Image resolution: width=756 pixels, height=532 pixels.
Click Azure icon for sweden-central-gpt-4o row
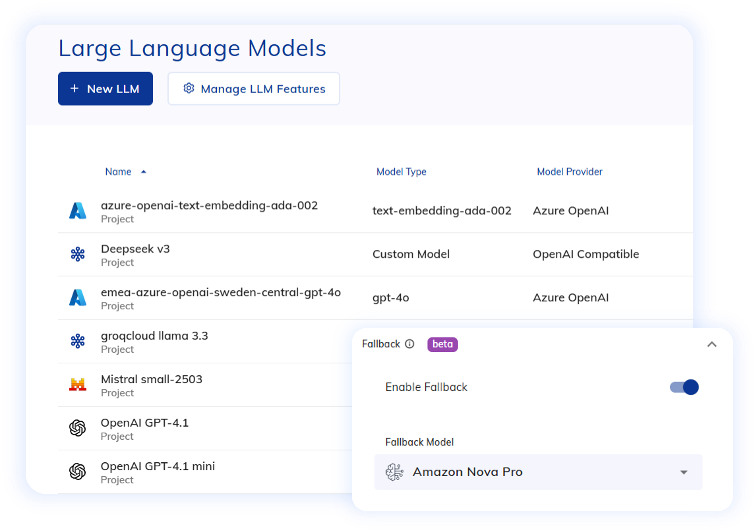78,298
